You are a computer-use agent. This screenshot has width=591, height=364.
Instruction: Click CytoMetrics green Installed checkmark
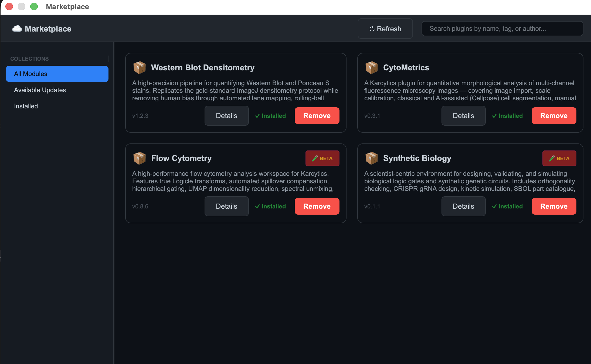[x=494, y=116]
